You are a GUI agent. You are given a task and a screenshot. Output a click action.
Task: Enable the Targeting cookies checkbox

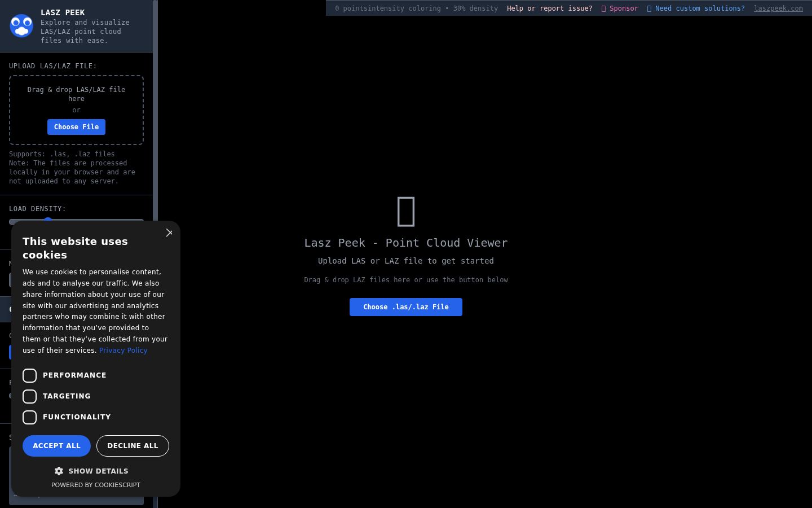pos(29,396)
